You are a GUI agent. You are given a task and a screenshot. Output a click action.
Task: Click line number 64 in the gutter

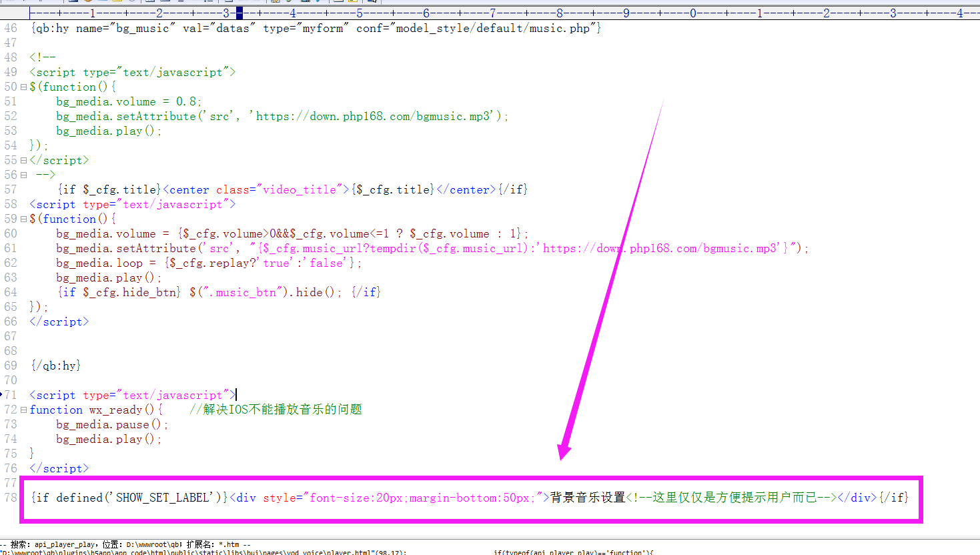11,292
